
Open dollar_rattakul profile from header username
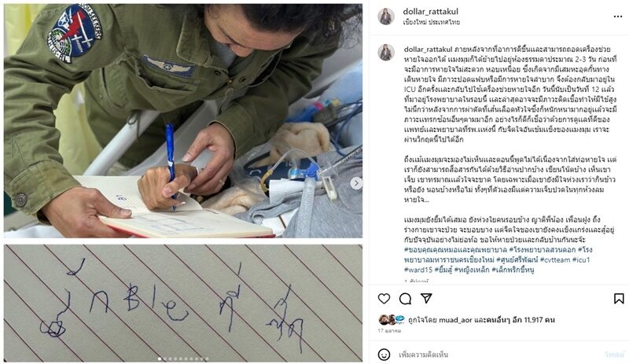click(x=430, y=12)
